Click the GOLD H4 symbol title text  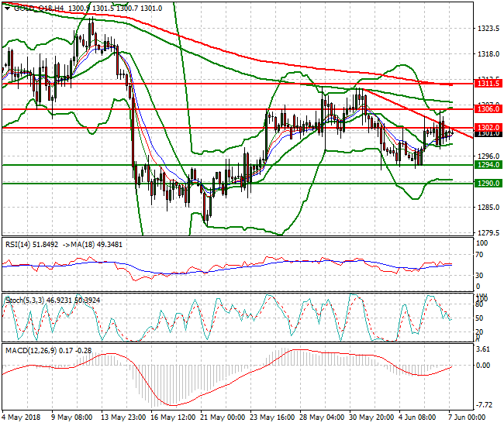point(39,9)
